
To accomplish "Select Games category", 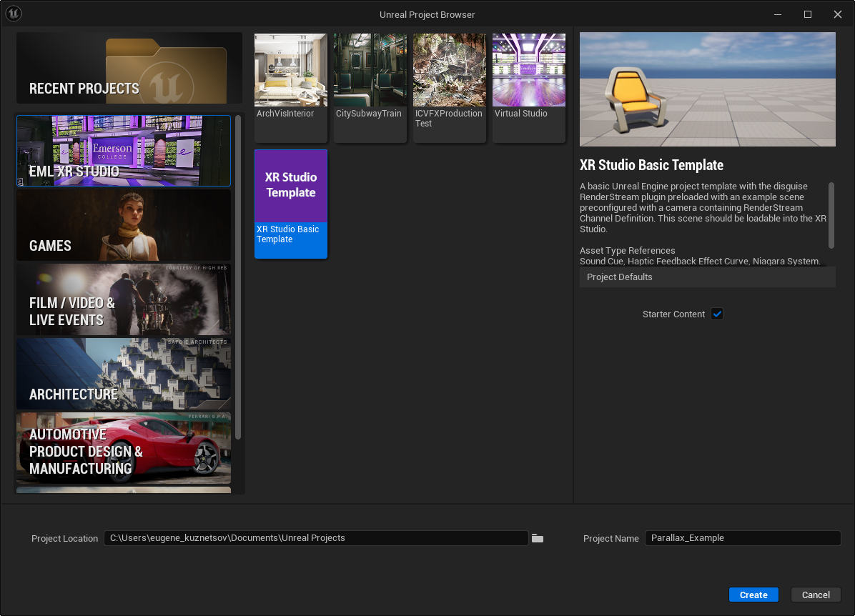I will pyautogui.click(x=124, y=225).
